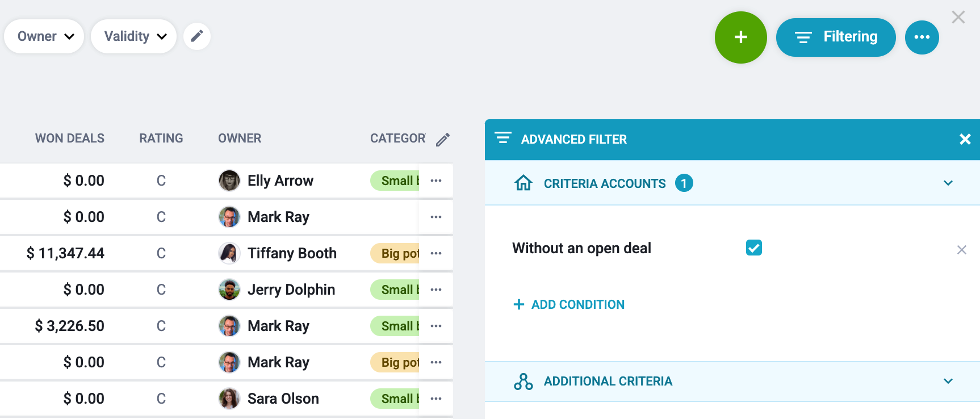Screen dimensions: 980x419
Task: Expand the Additional Criteria section
Action: point(948,381)
